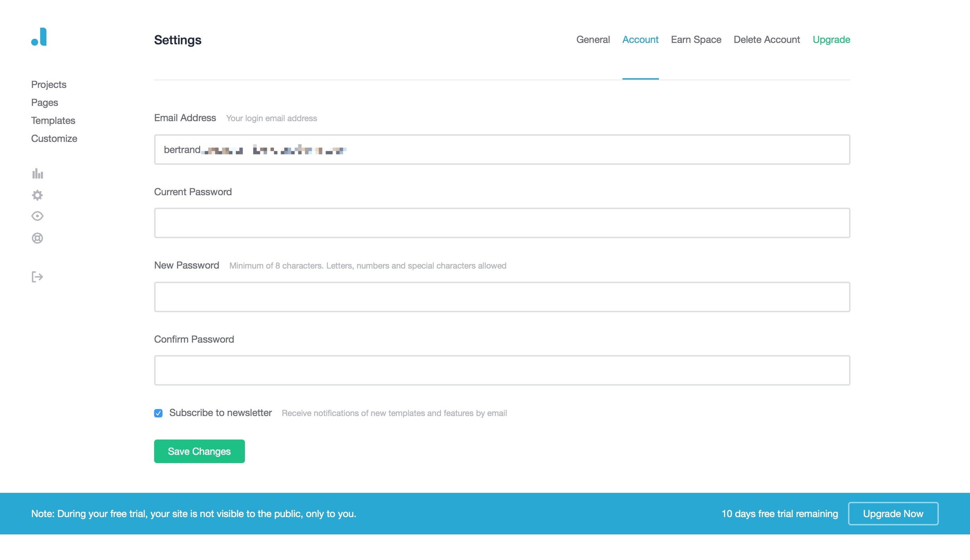Select the Account tab
970x560 pixels.
click(640, 40)
